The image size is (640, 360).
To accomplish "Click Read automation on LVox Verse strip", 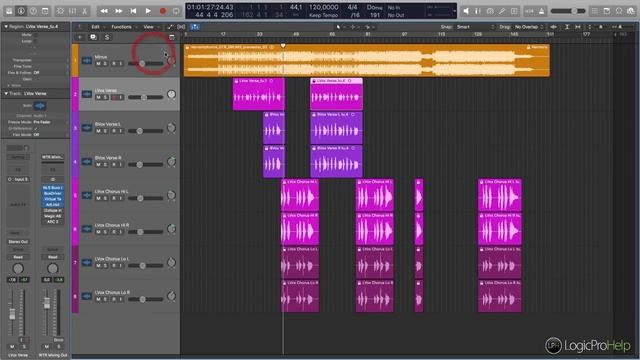I will point(18,257).
